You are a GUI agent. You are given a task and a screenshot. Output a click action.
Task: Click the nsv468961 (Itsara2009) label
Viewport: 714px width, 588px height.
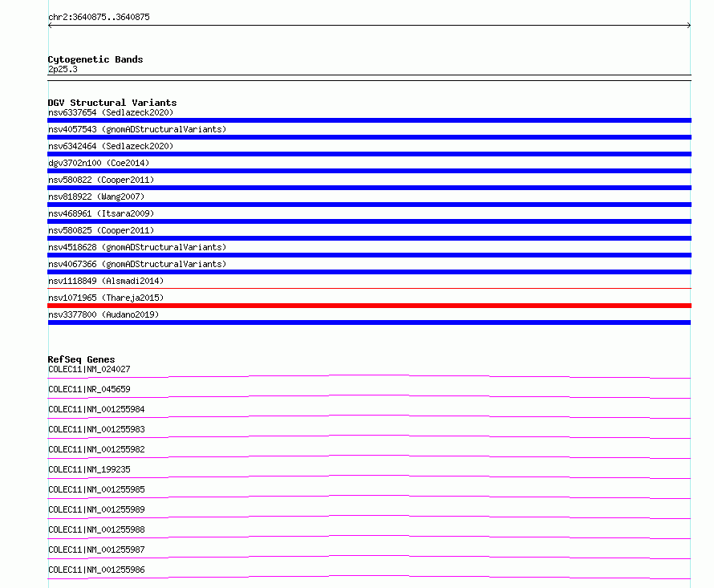(x=101, y=213)
